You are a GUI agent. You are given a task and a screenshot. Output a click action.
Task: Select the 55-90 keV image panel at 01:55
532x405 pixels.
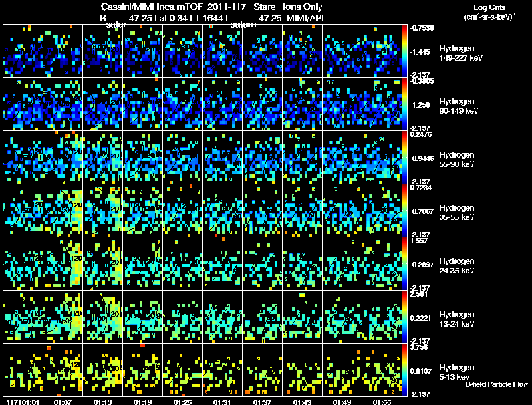pyautogui.click(x=382, y=158)
